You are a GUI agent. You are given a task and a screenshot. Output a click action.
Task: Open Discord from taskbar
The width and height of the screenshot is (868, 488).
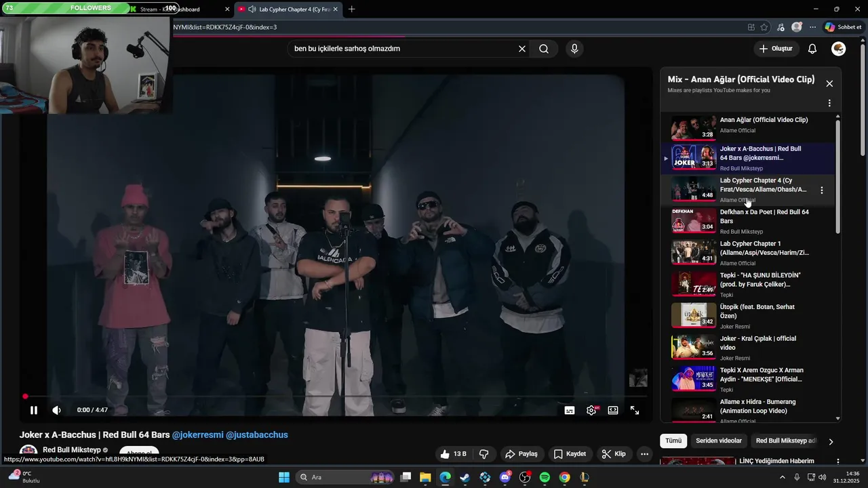(x=505, y=477)
